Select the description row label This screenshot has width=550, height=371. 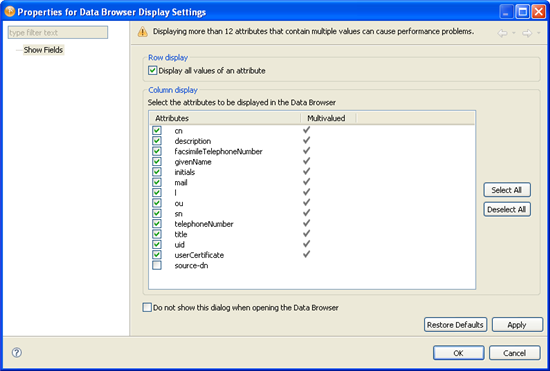pyautogui.click(x=193, y=141)
